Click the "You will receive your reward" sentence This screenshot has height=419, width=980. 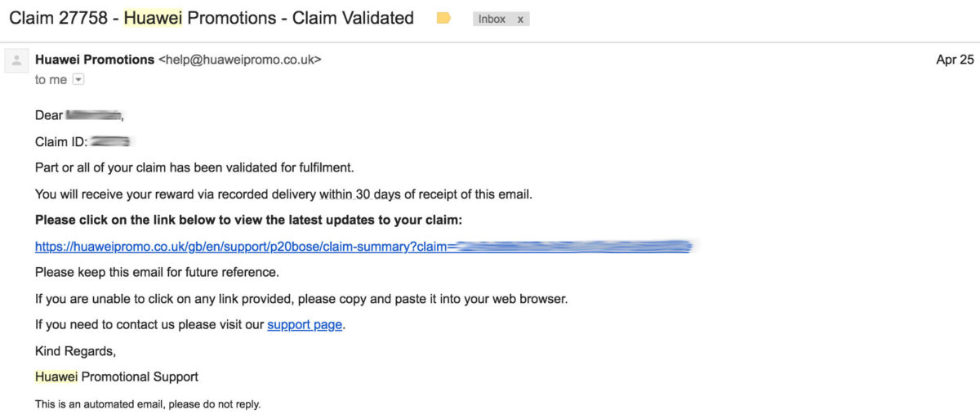pos(283,194)
